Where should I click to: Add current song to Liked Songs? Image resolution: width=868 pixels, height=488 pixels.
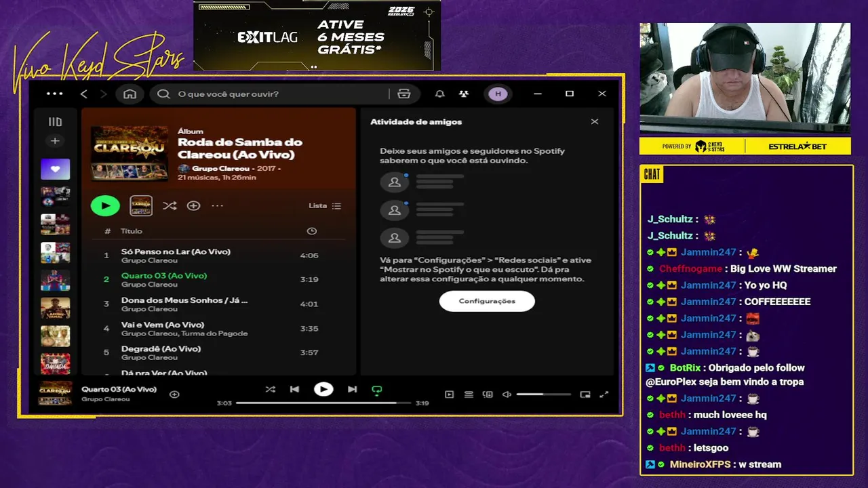(x=174, y=394)
